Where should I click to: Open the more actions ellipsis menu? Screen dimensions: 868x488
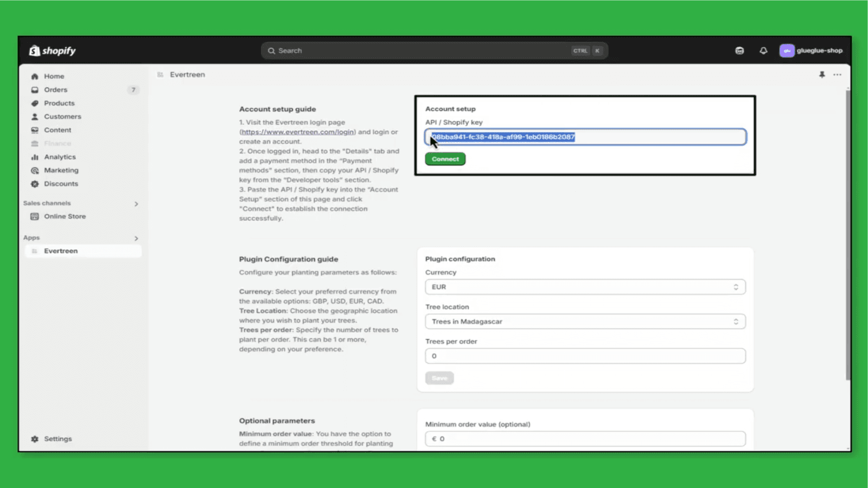click(837, 75)
